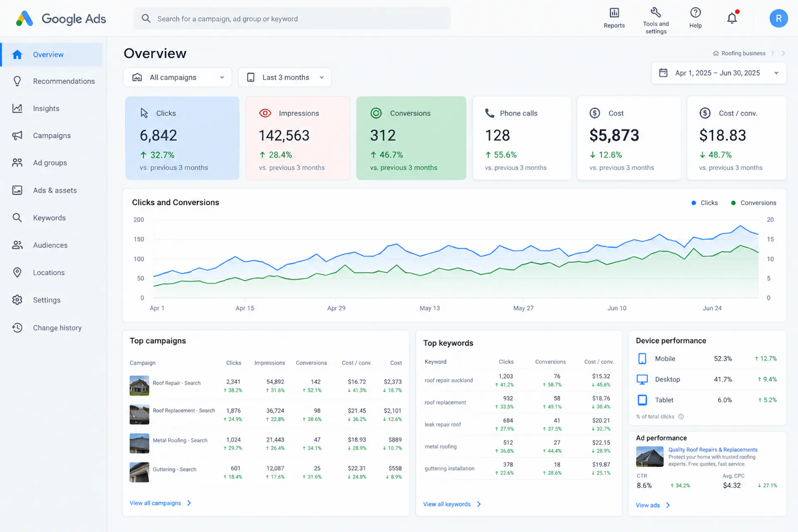Select the Impressions metric card
The image size is (798, 532).
[x=298, y=138]
